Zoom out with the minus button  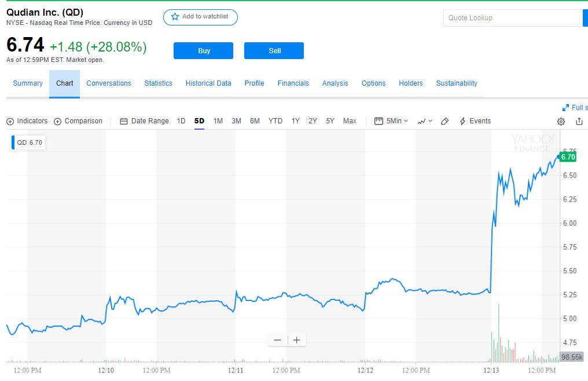pos(277,340)
